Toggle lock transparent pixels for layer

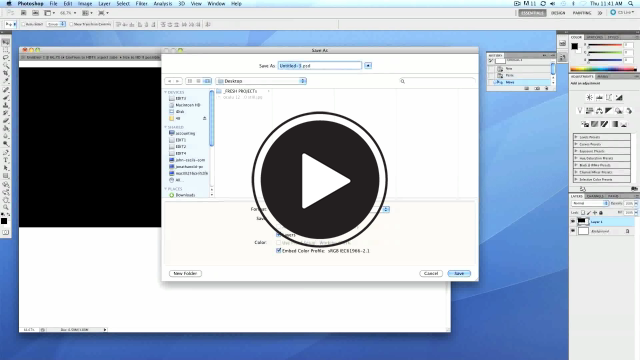(x=583, y=213)
